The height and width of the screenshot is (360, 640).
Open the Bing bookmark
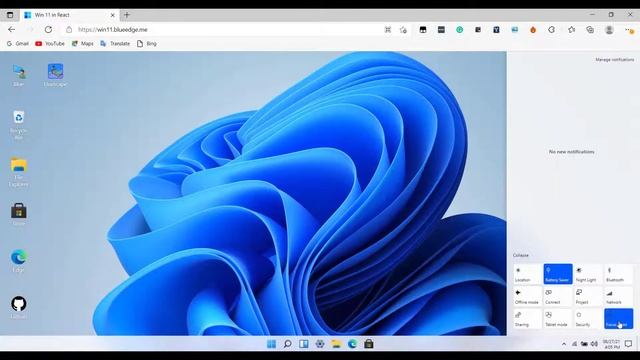point(147,43)
